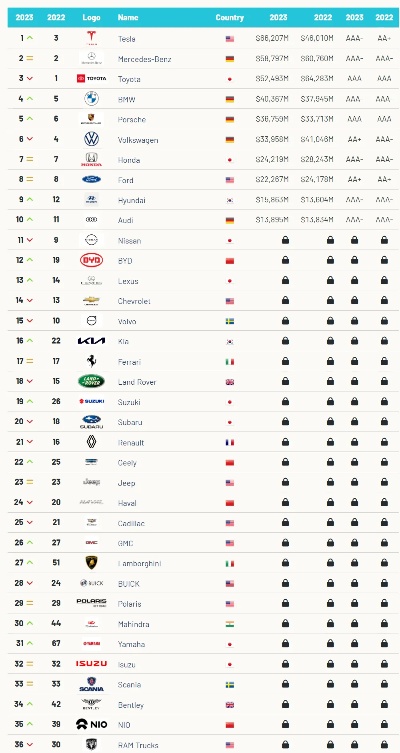Open the Mercedes-Benz brand name link
Screen dimensions: 400x753
pyautogui.click(x=145, y=59)
